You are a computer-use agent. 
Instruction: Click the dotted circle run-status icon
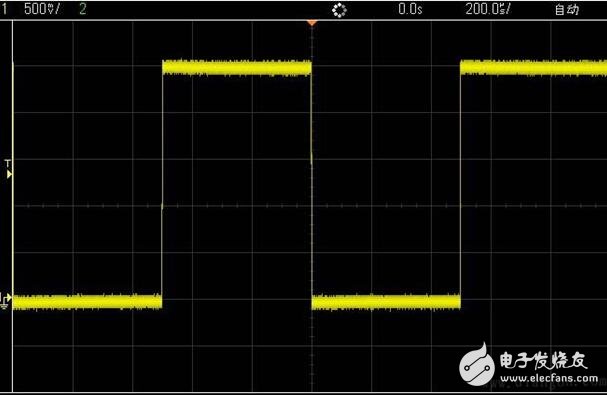pos(339,10)
